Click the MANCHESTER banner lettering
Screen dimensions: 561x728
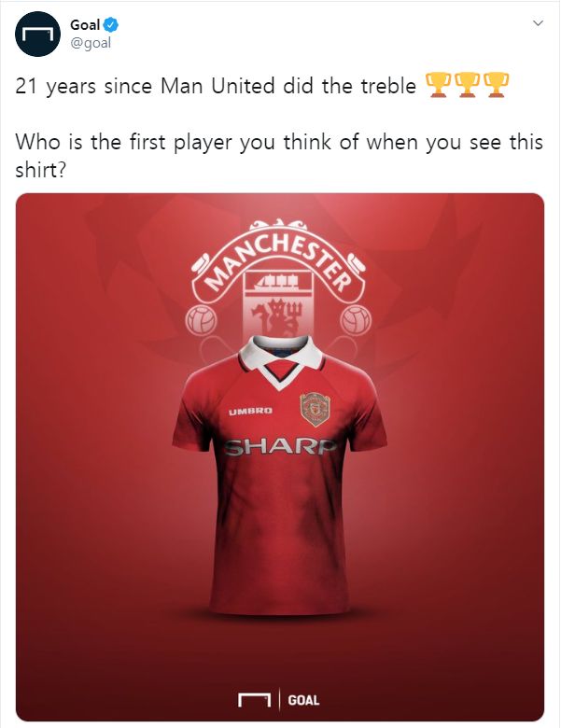pyautogui.click(x=278, y=261)
